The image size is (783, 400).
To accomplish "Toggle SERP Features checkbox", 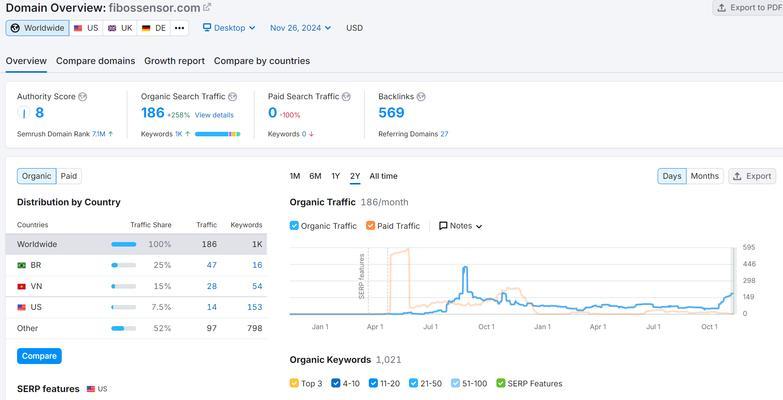I will [x=500, y=384].
